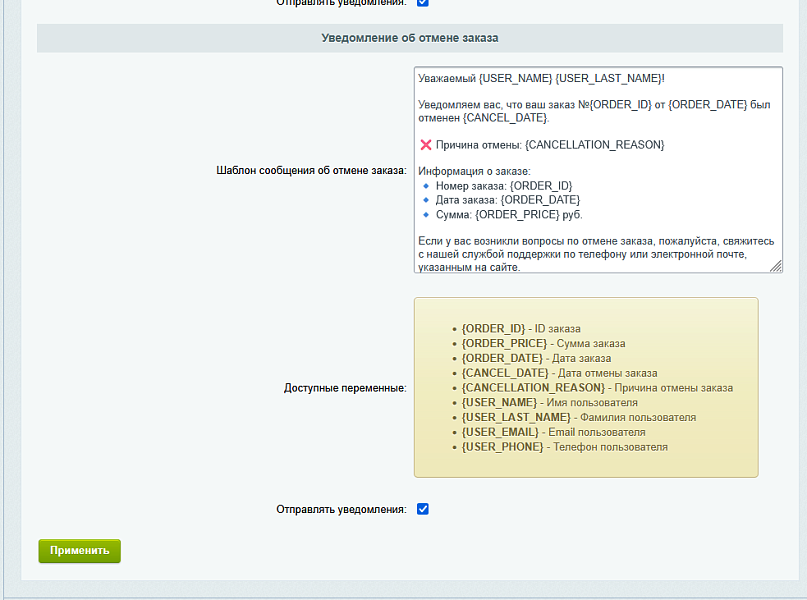The height and width of the screenshot is (600, 807).
Task: Grab the textarea resize handle corner
Action: 776,266
